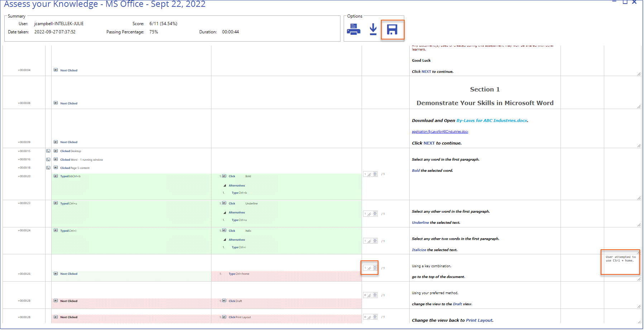This screenshot has height=330, width=644.
Task: Save the assessment changes
Action: pyautogui.click(x=392, y=29)
